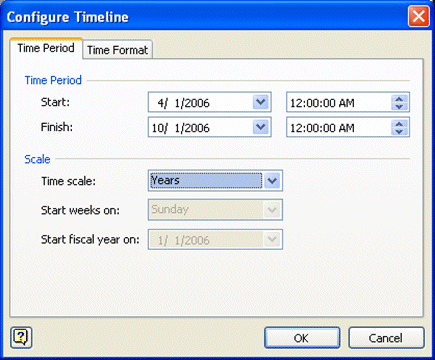Open the Finish date calendar dropdown
The width and height of the screenshot is (435, 360).
261,127
